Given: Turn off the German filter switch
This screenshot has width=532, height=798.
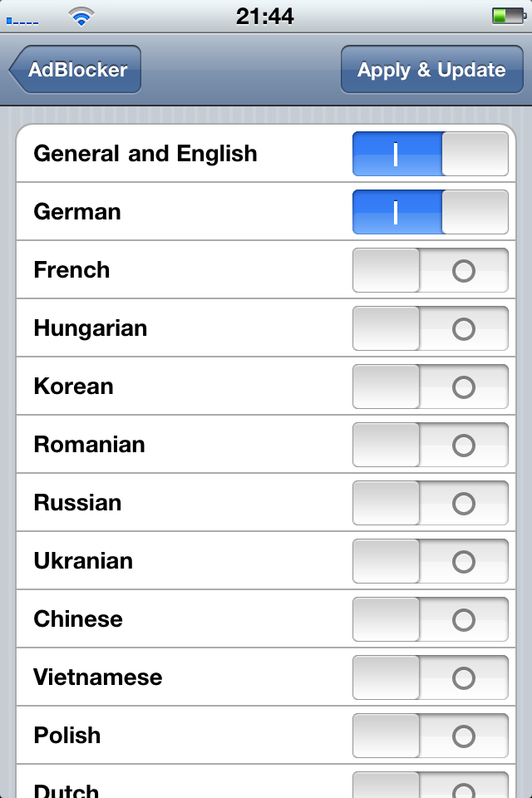Looking at the screenshot, I should tap(430, 212).
